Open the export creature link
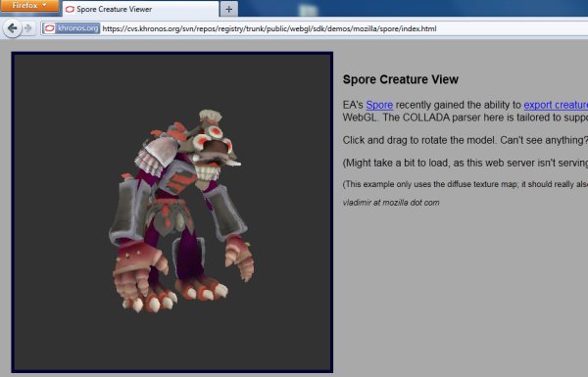Image resolution: width=588 pixels, height=377 pixels. (x=556, y=105)
